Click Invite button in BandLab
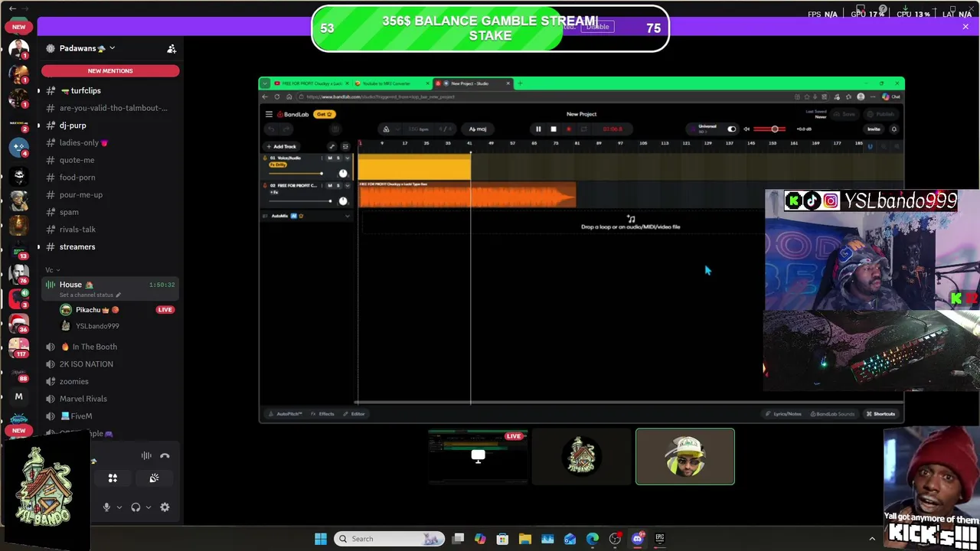Viewport: 980px width, 551px height. pyautogui.click(x=874, y=129)
